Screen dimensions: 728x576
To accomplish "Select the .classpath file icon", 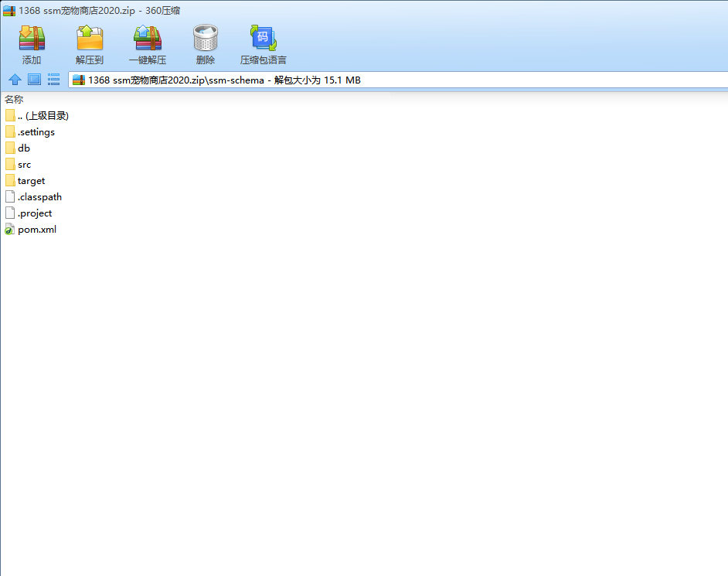I will pos(10,197).
